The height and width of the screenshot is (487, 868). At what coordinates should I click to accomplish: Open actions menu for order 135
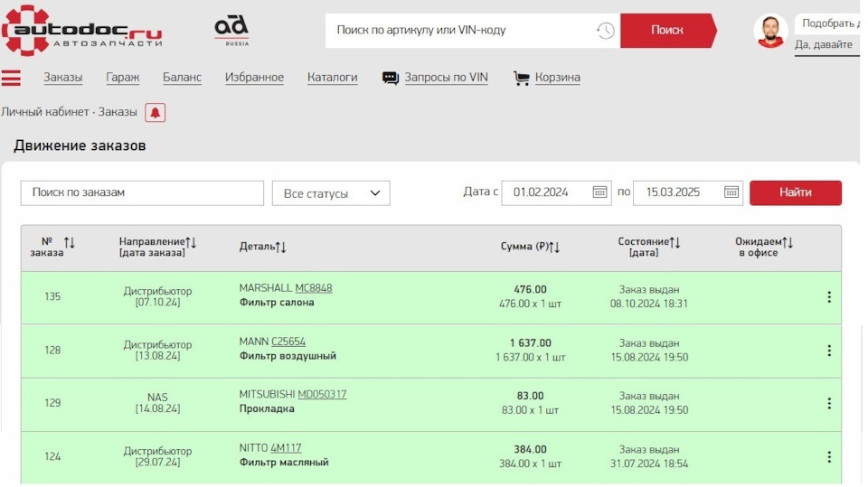829,297
